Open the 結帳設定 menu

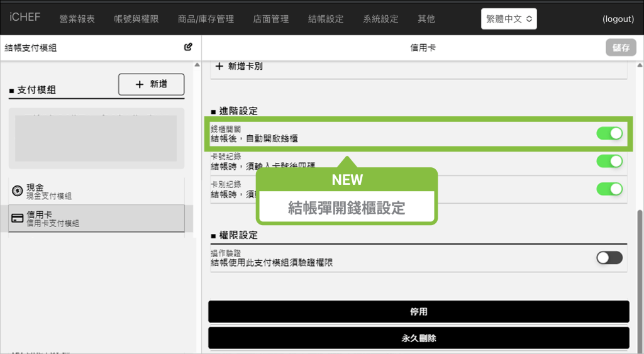point(326,19)
